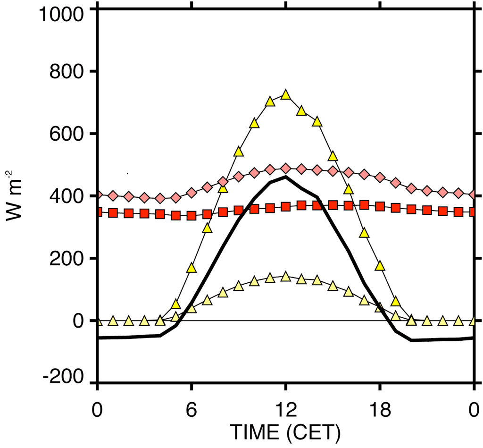
Task: Click the leftmost red square marker
Action: click(x=97, y=212)
